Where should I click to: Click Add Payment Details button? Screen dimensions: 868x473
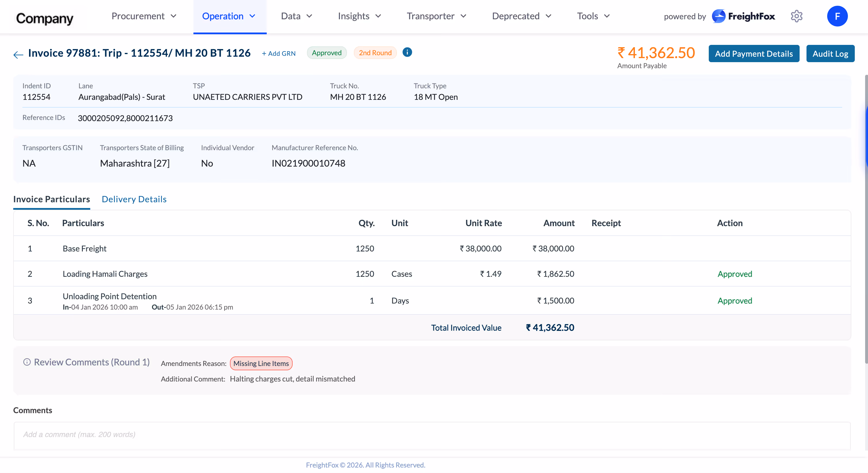click(x=754, y=54)
